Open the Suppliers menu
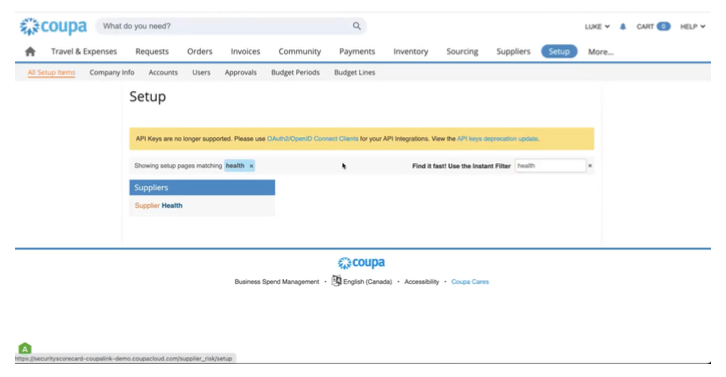This screenshot has width=726, height=377. (x=513, y=51)
